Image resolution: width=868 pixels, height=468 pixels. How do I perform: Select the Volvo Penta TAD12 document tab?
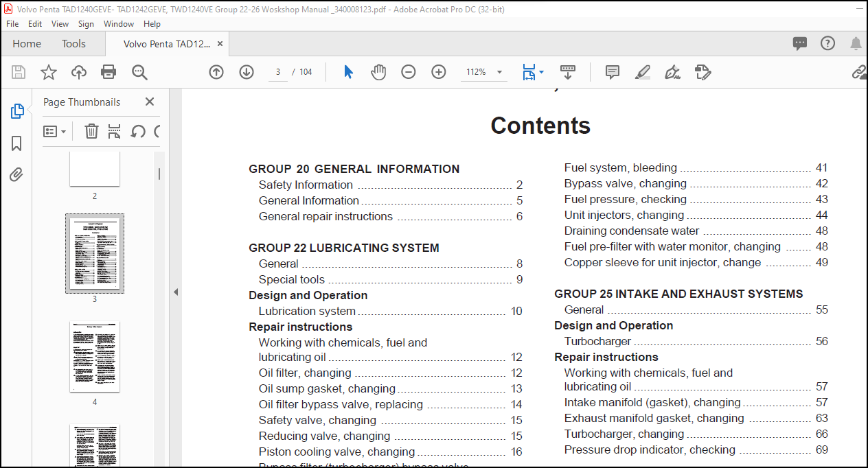click(x=167, y=43)
